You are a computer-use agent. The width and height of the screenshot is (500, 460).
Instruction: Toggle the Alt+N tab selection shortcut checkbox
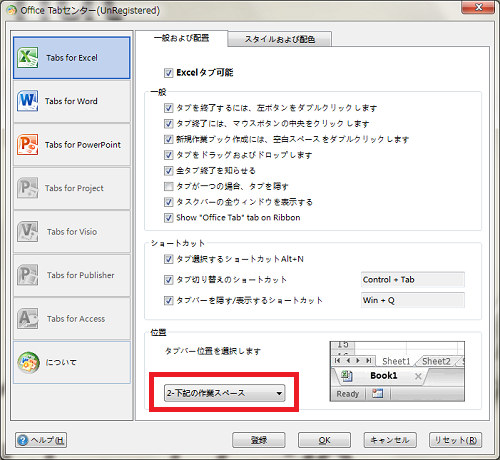[x=168, y=259]
